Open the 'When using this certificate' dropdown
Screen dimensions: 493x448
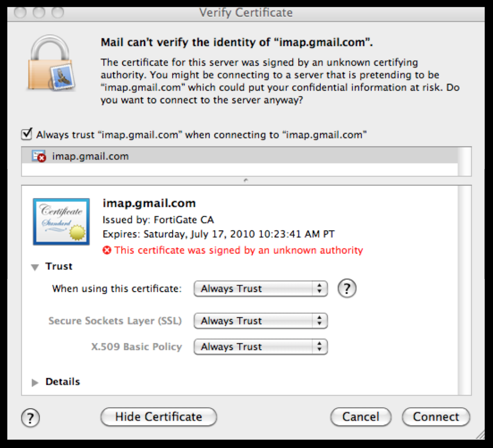(x=261, y=289)
